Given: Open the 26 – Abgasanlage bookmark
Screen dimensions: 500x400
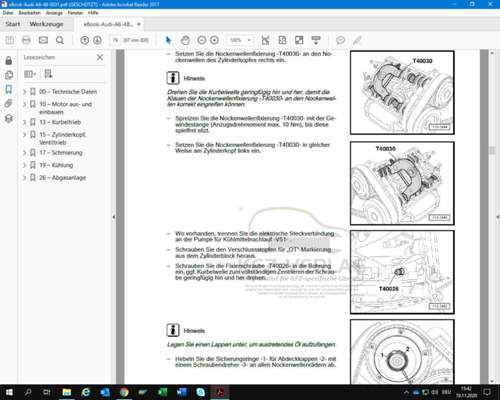Looking at the screenshot, I should coord(62,178).
